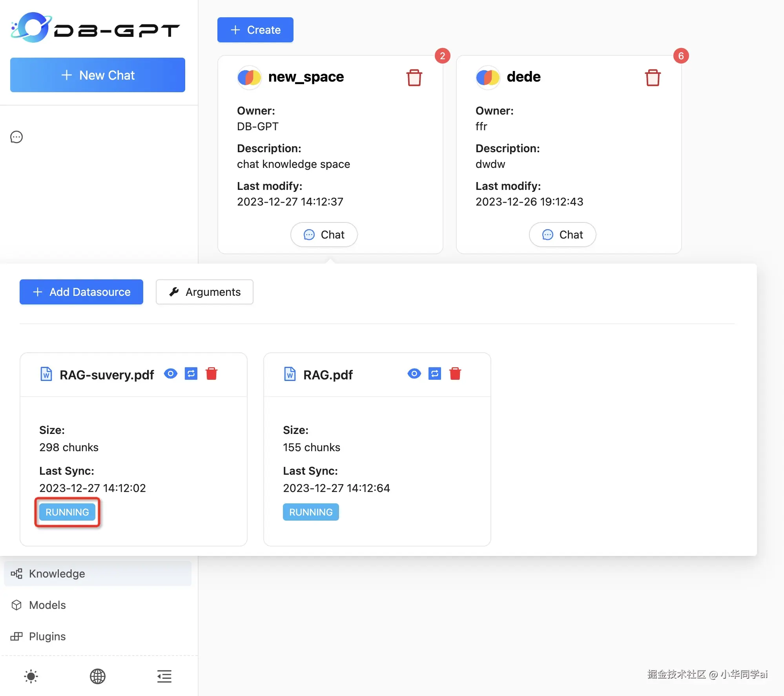Screen dimensions: 784x696
Task: Delete the new_space knowledge space
Action: point(414,77)
